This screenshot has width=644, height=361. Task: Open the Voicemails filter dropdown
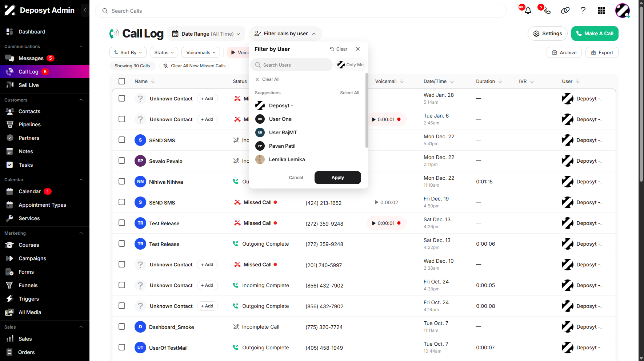tap(201, 52)
